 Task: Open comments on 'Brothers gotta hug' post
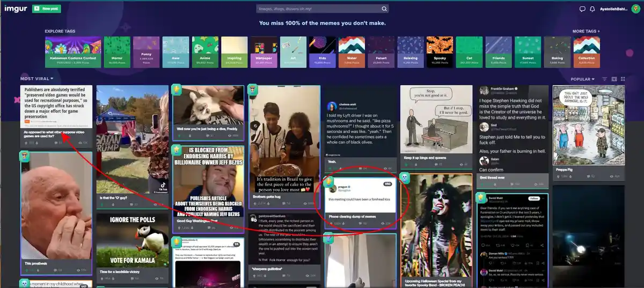286,204
